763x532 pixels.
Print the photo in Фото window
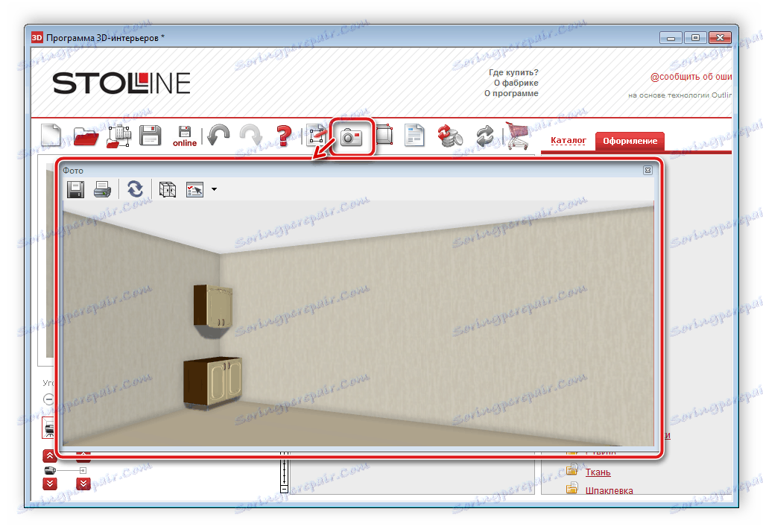(102, 189)
